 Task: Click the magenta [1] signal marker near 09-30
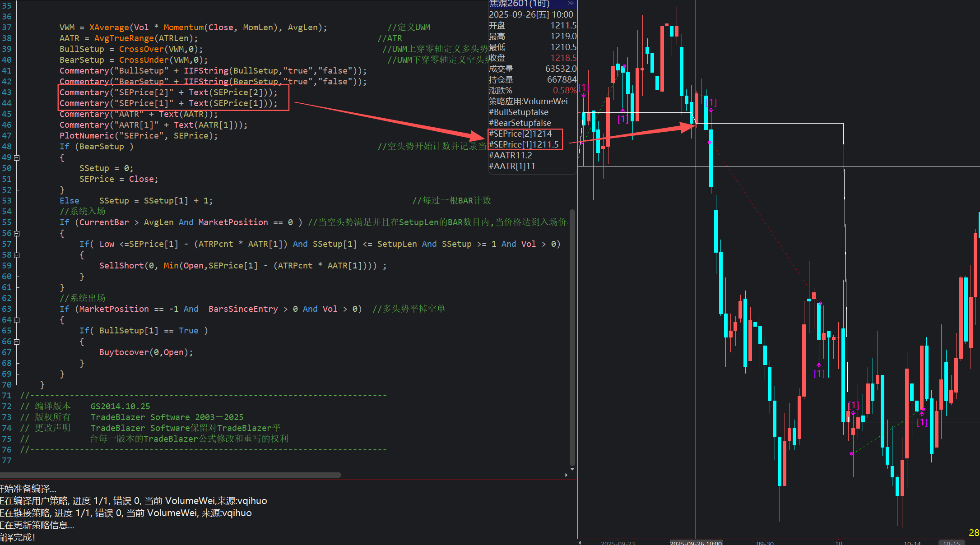click(819, 374)
